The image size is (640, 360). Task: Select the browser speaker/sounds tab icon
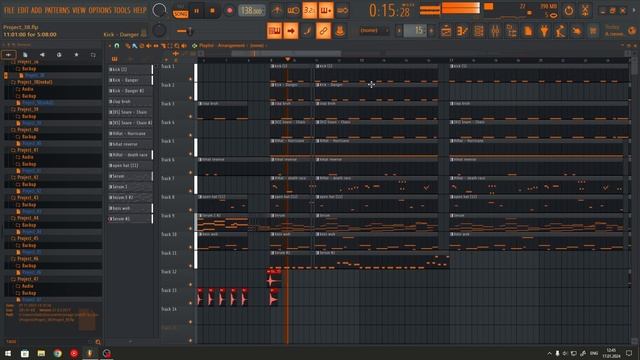42,55
